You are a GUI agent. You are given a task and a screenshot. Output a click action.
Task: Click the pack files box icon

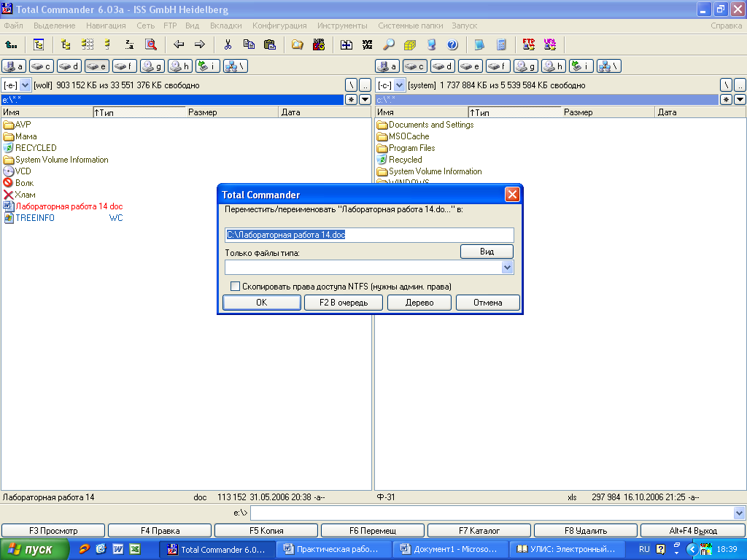[410, 44]
